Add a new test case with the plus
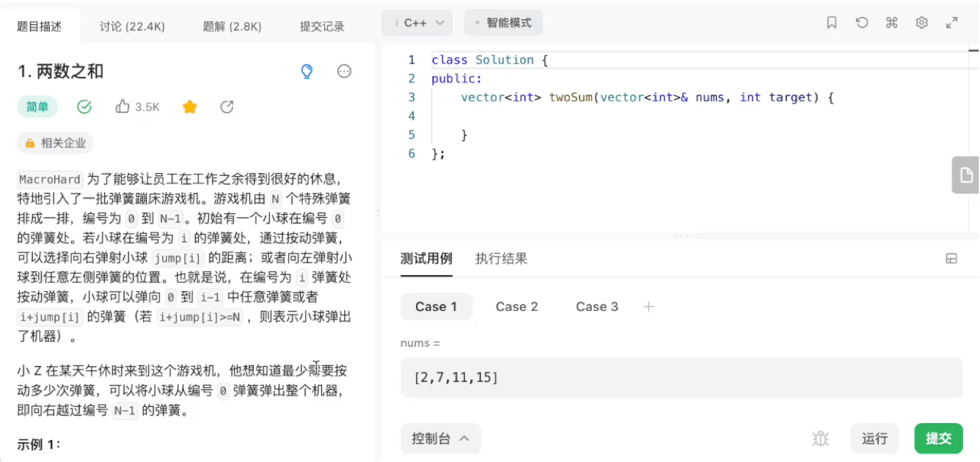This screenshot has width=980, height=462. pos(649,307)
